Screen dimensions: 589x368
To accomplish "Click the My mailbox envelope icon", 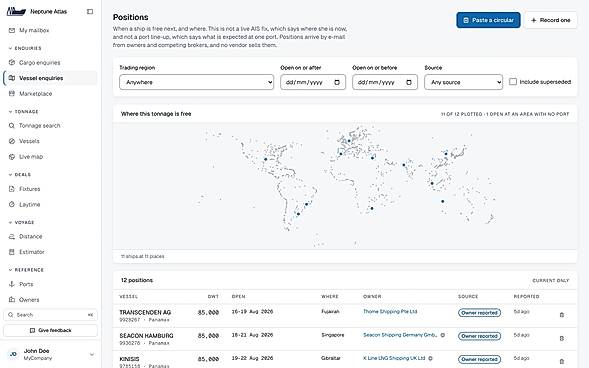I will click(x=12, y=30).
